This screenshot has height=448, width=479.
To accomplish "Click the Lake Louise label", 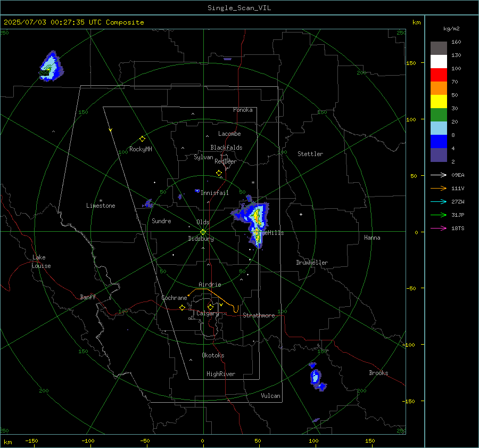I will (41, 262).
